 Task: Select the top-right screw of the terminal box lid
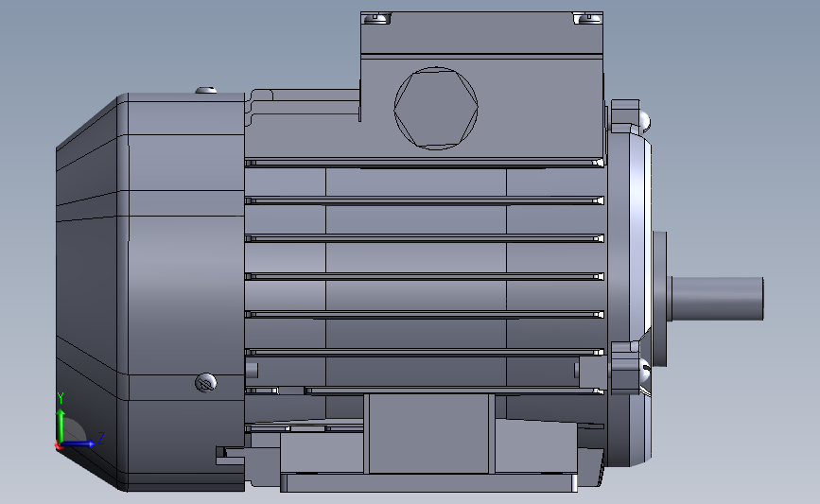tap(589, 18)
